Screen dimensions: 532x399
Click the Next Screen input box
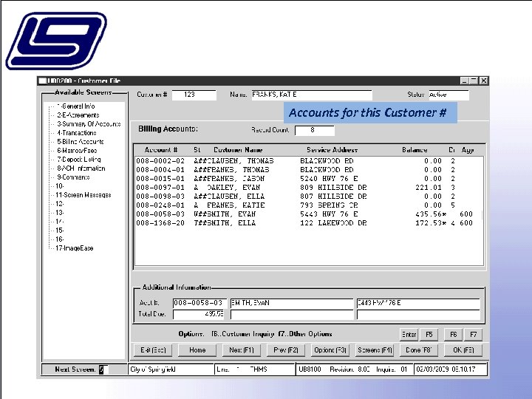pos(103,369)
